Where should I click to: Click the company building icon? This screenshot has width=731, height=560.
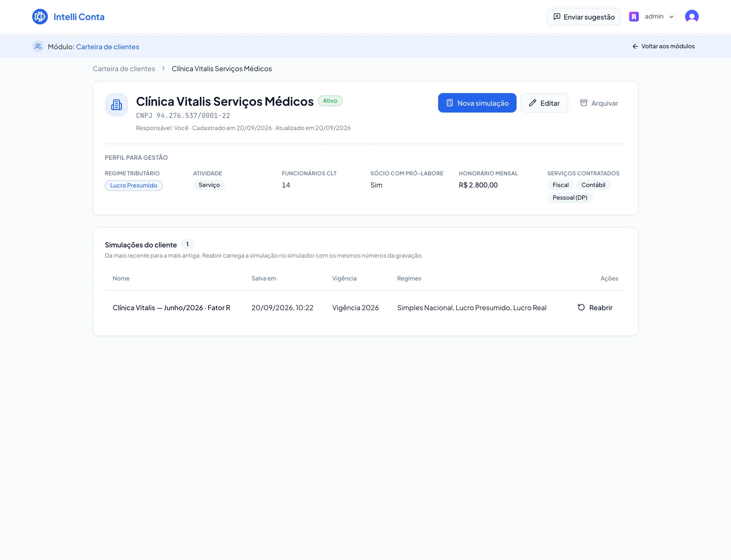(x=117, y=105)
